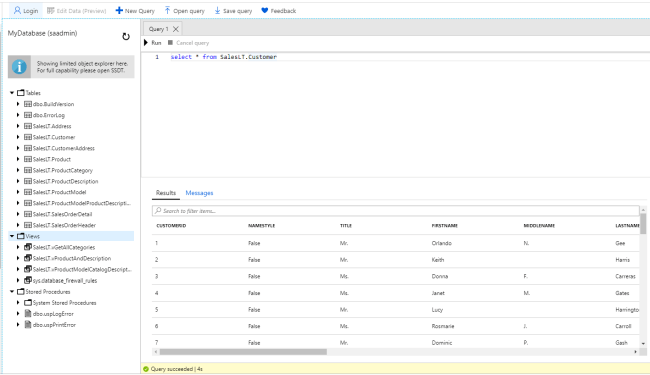Click the Open query button label
The height and width of the screenshot is (375, 650).
tap(189, 11)
